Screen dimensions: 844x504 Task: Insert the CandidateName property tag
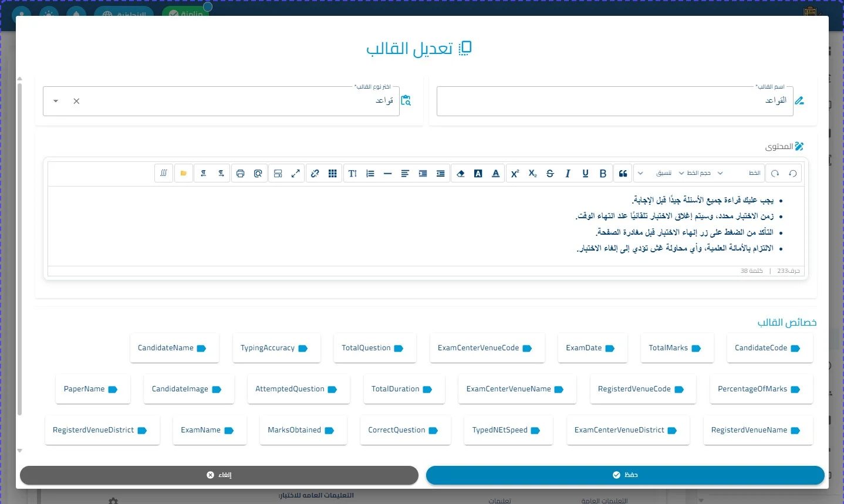(174, 348)
